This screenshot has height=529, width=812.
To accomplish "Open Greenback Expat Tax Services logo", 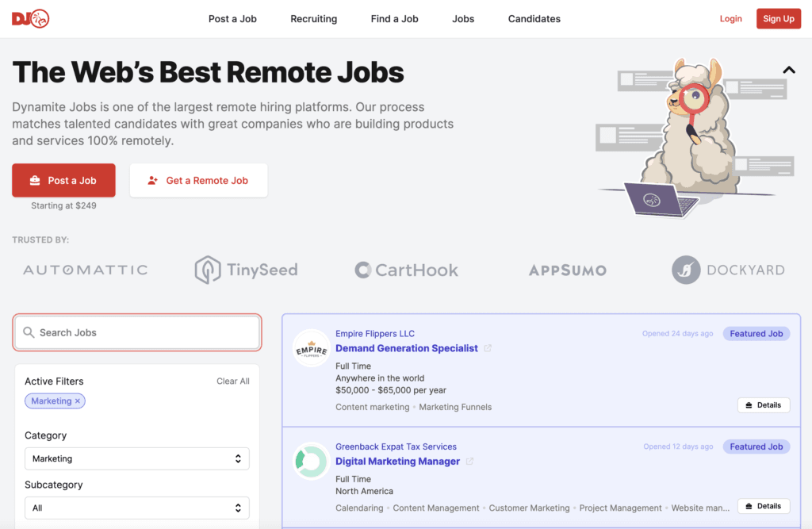I will point(311,461).
